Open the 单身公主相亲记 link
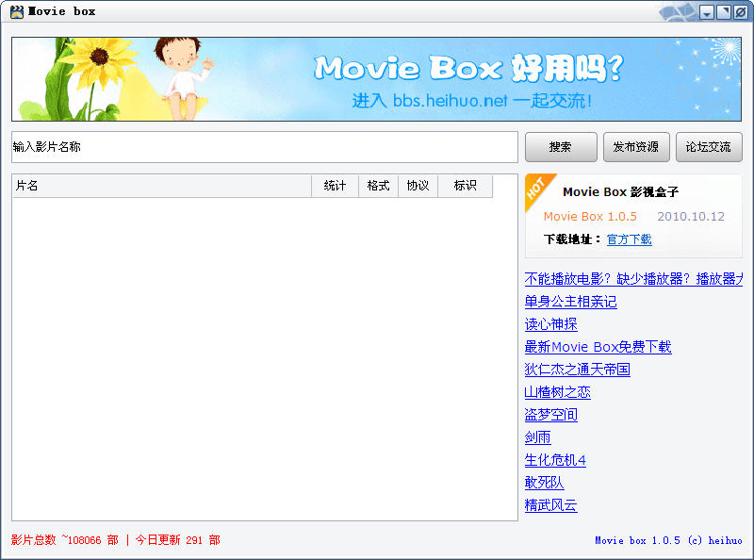This screenshot has width=754, height=560. click(x=570, y=302)
